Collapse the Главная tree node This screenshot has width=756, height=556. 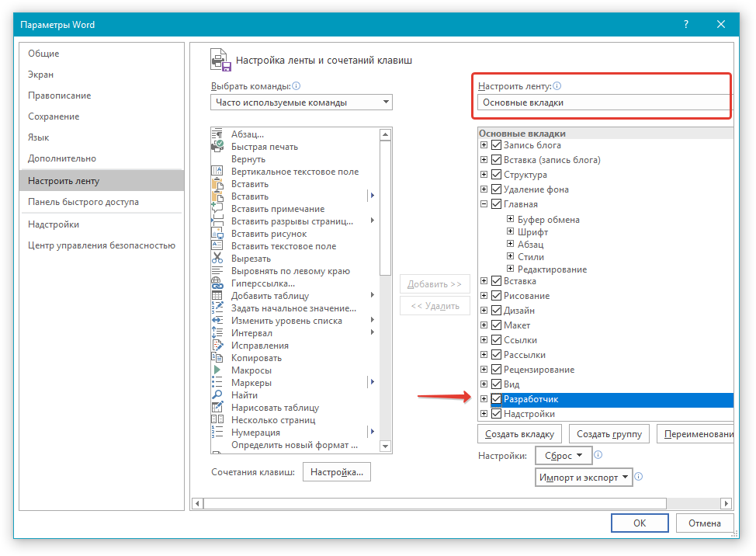coord(484,204)
